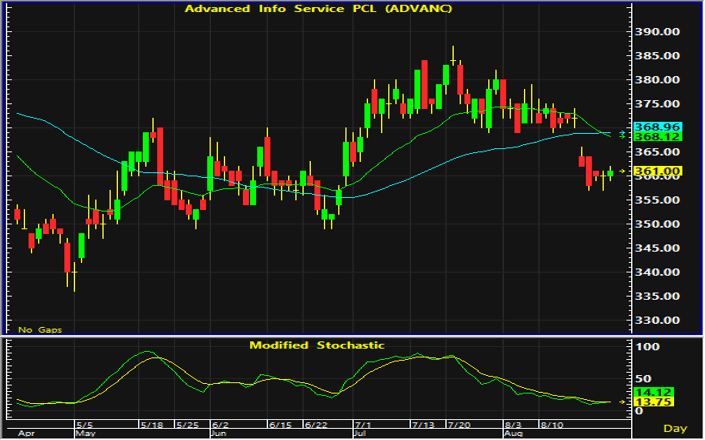Click the 'Day' timeframe label
The image size is (705, 440).
pos(675,429)
